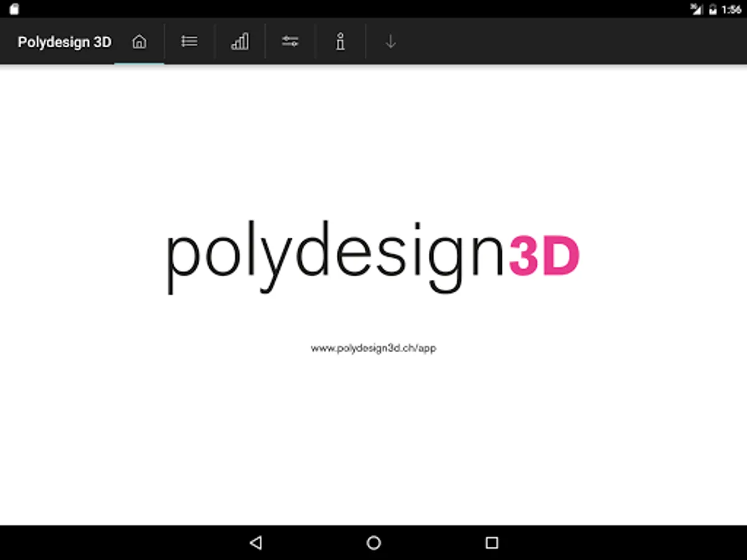Tap the download arrow icon
Screen dimensions: 747x560
pos(391,42)
